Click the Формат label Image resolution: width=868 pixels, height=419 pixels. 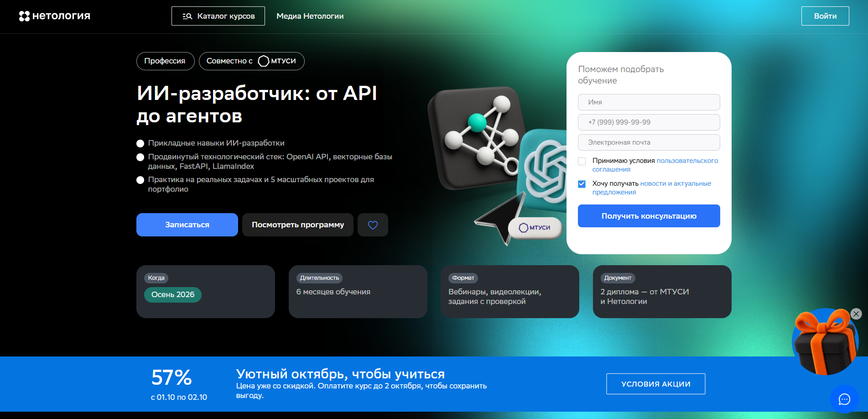pos(463,278)
